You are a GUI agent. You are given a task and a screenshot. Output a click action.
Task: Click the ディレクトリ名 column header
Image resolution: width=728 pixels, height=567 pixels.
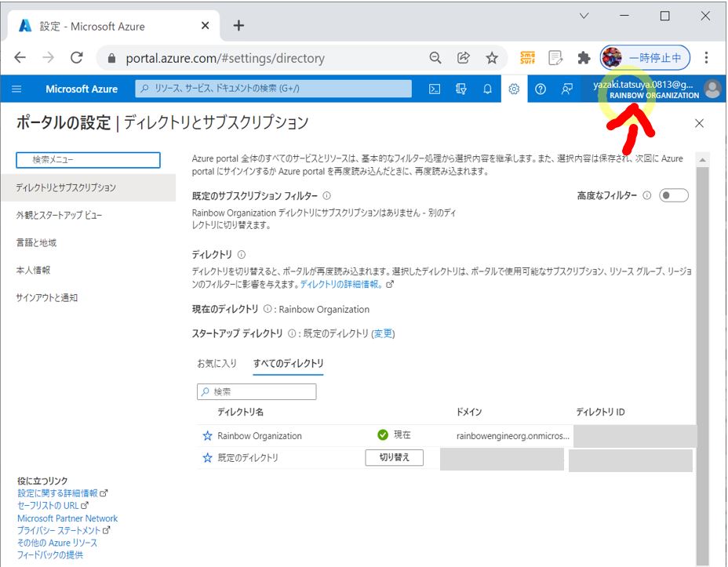tap(241, 412)
